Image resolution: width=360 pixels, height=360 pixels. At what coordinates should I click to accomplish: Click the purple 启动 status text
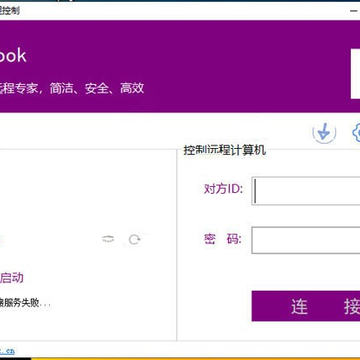[12, 278]
